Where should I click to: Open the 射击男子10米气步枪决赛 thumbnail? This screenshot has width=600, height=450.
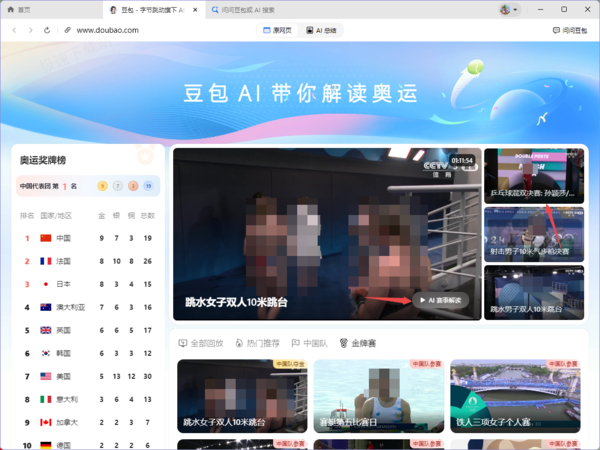click(534, 234)
